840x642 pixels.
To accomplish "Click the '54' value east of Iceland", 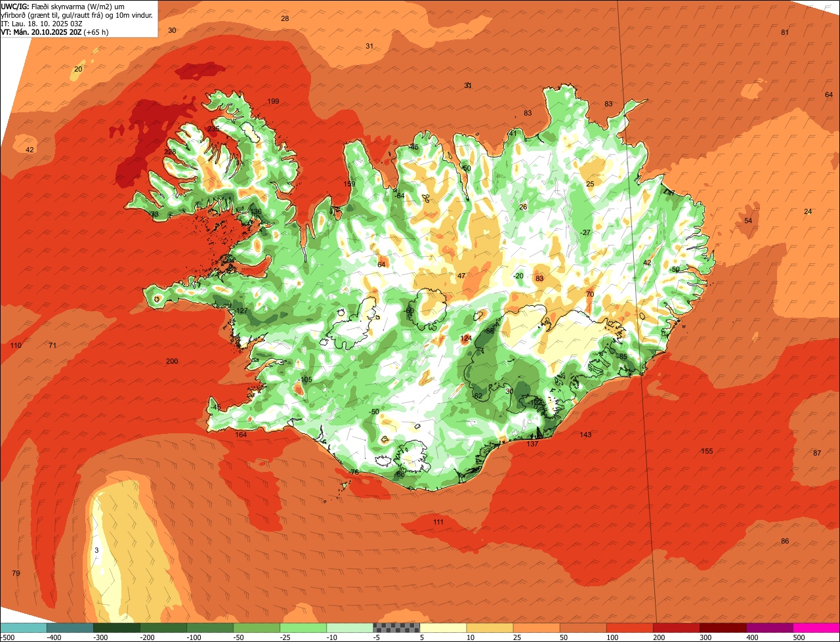I will pos(748,221).
